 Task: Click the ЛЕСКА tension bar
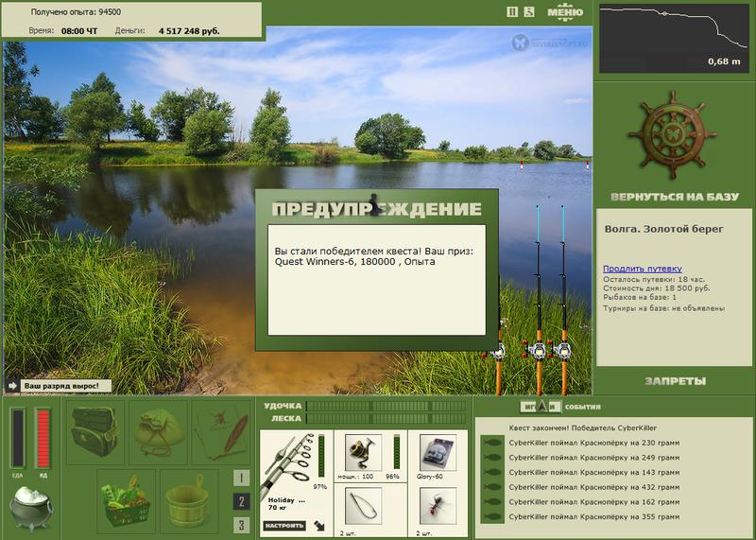point(387,418)
